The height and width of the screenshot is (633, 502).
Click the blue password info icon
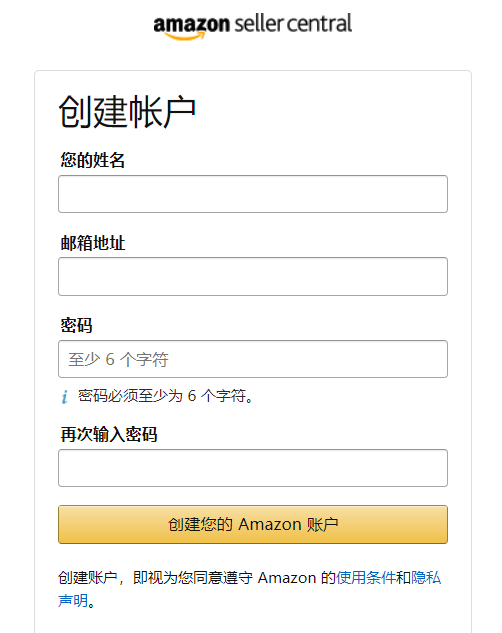point(65,396)
